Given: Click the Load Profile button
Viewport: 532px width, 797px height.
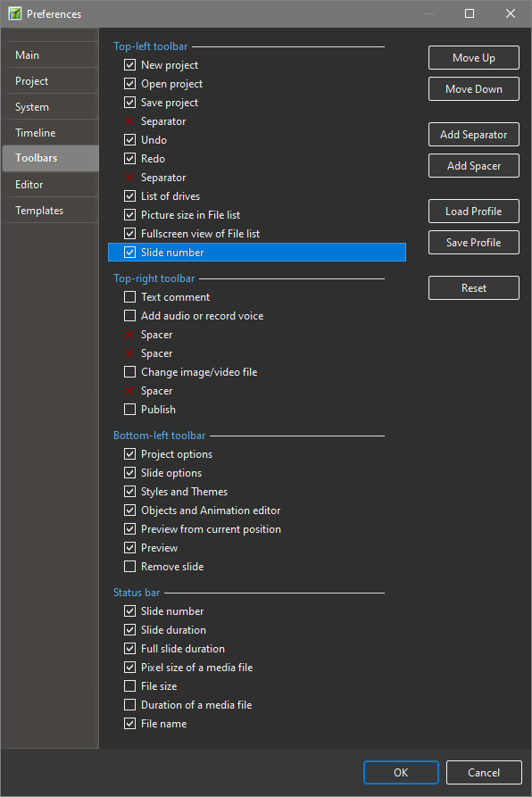Looking at the screenshot, I should [474, 212].
